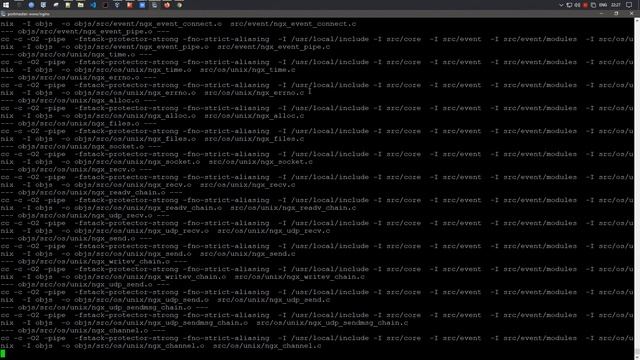The image size is (640, 360).
Task: Open the blue round browser icon in taskbar
Action: click(31, 5)
